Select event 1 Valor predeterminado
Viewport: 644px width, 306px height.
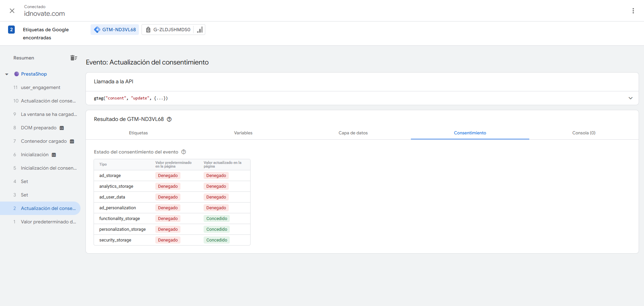pos(40,222)
